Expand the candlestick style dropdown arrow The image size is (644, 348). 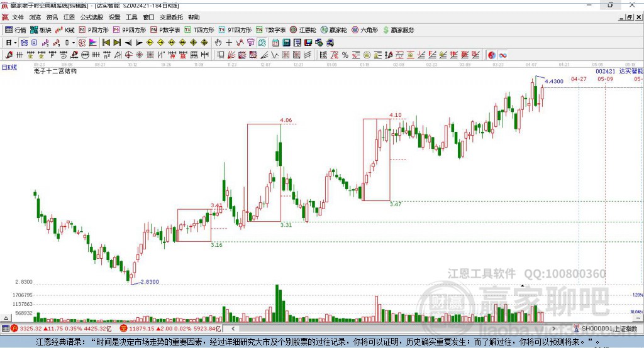pyautogui.click(x=74, y=42)
